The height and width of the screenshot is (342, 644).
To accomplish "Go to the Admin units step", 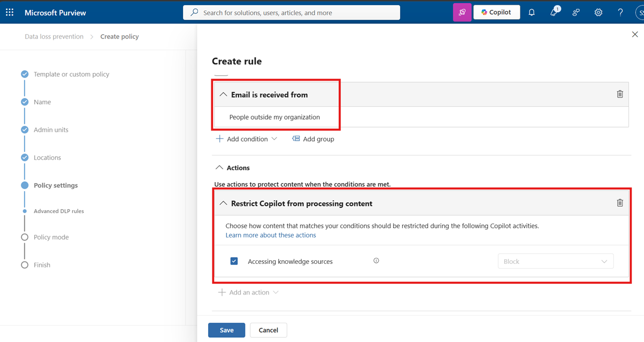I will (x=51, y=130).
